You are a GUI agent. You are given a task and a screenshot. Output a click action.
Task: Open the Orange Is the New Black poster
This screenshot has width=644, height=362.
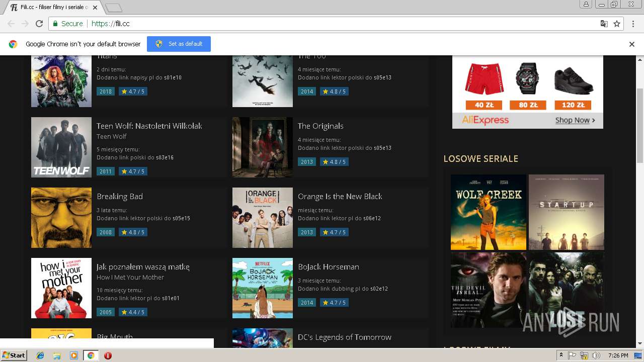click(x=263, y=218)
